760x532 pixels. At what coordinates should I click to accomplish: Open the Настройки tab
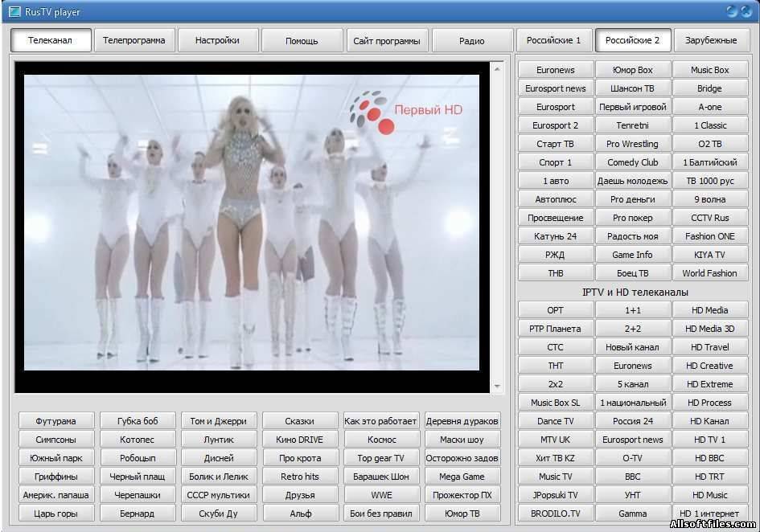coord(217,40)
